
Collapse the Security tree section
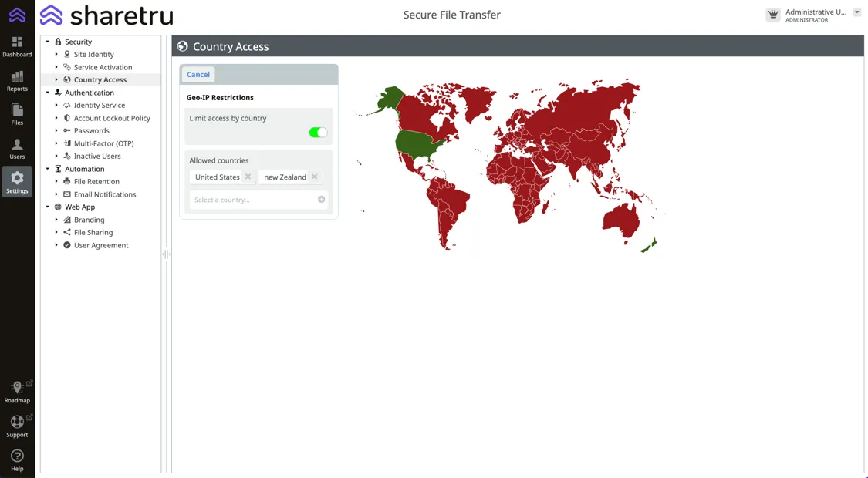(x=48, y=42)
